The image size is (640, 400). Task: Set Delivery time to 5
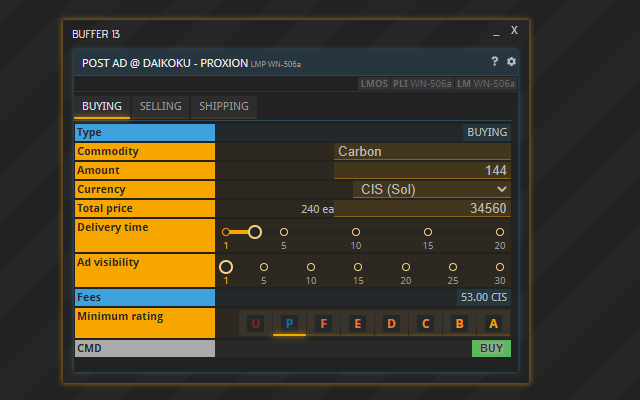coord(284,232)
